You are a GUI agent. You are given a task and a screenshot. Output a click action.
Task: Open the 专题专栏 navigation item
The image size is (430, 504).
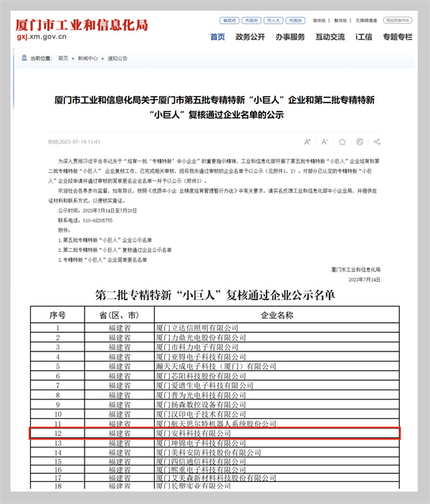398,37
